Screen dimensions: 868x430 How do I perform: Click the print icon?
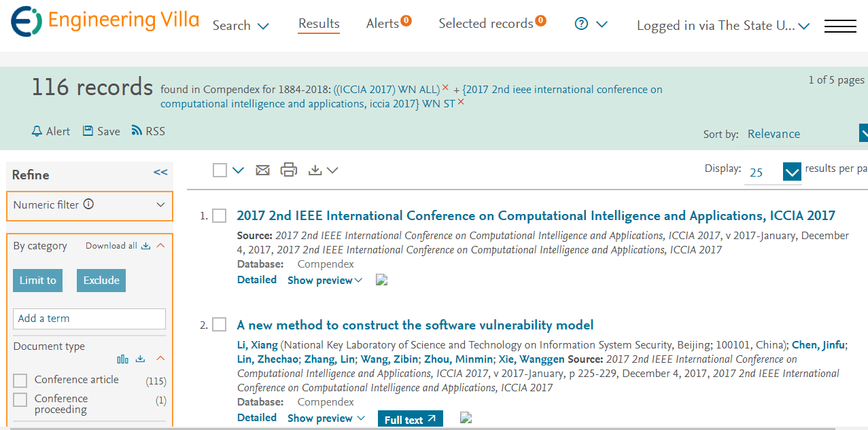289,170
